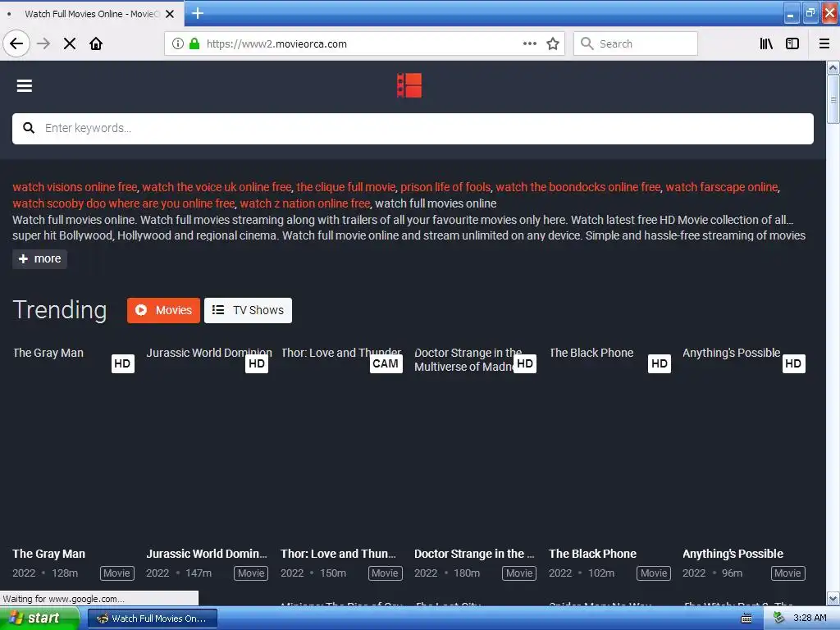This screenshot has width=840, height=630.
Task: Bookmark this page with the star
Action: tap(553, 43)
